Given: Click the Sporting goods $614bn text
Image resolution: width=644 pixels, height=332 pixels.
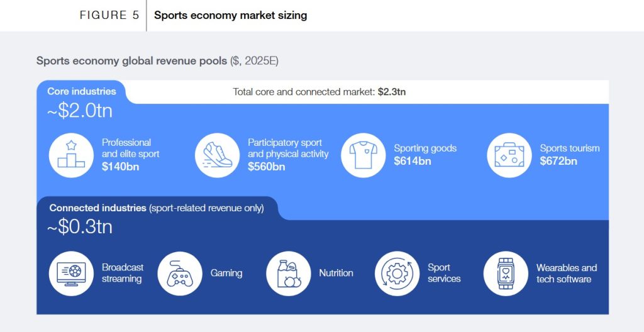Looking at the screenshot, I should (425, 155).
